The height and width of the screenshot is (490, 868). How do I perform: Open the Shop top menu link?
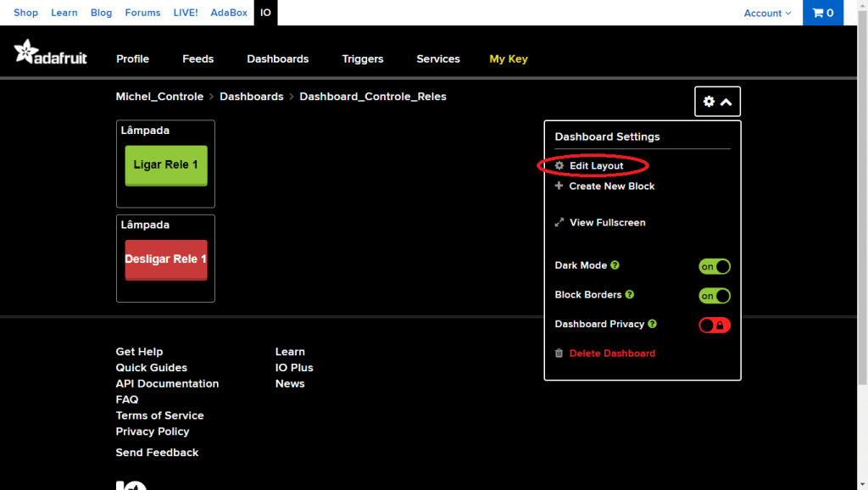coord(25,13)
